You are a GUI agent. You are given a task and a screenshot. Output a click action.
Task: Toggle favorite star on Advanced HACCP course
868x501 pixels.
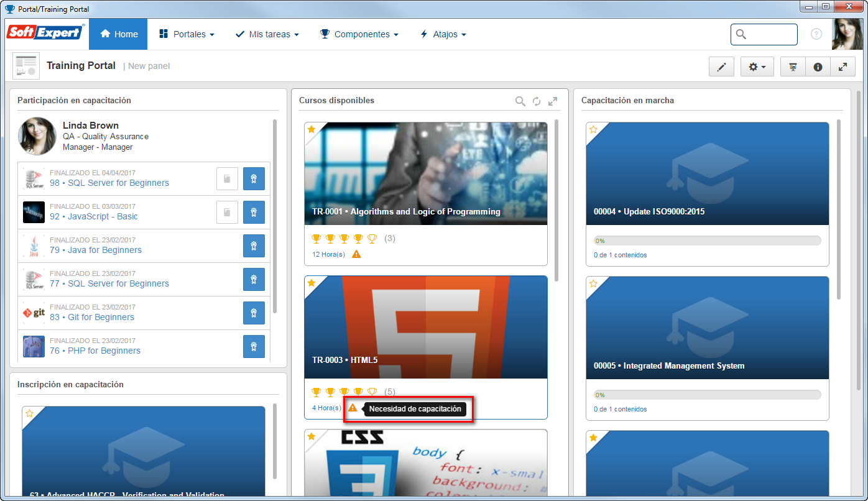click(x=29, y=413)
